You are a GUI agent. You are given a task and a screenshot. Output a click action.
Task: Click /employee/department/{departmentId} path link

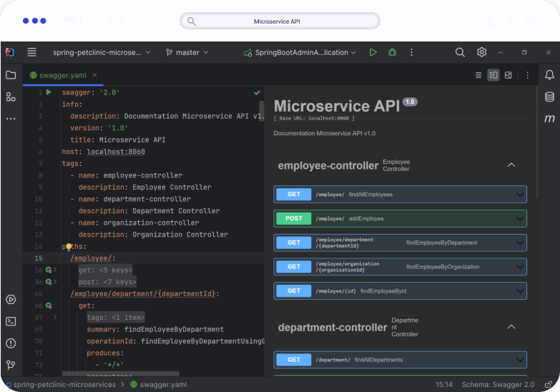click(143, 294)
